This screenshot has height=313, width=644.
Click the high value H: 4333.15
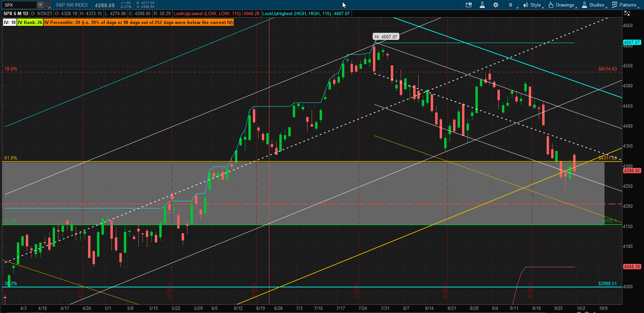[x=91, y=13]
